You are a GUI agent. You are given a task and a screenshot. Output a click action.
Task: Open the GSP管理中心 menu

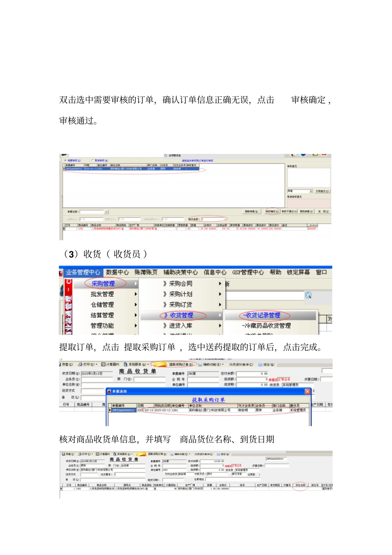(248, 272)
